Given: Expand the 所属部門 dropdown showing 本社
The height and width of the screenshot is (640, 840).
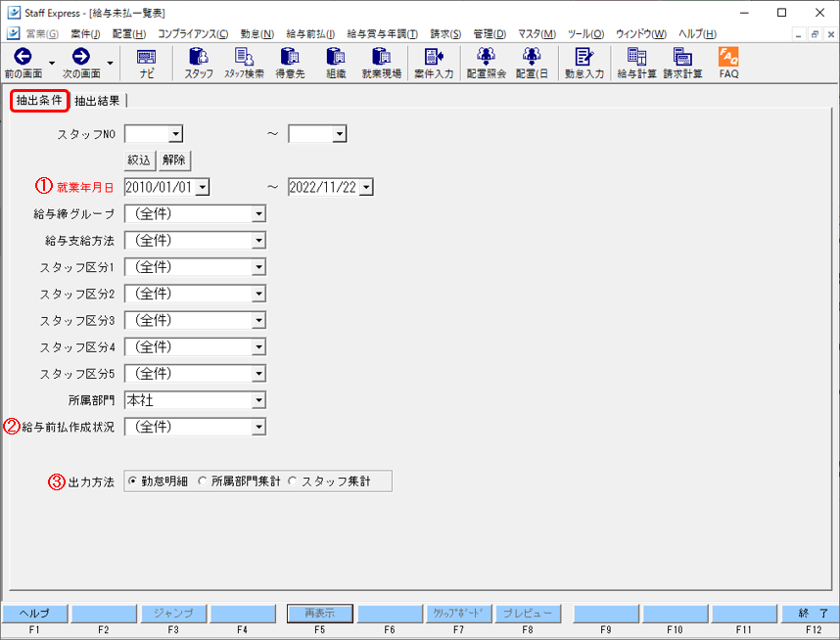Looking at the screenshot, I should [x=258, y=400].
